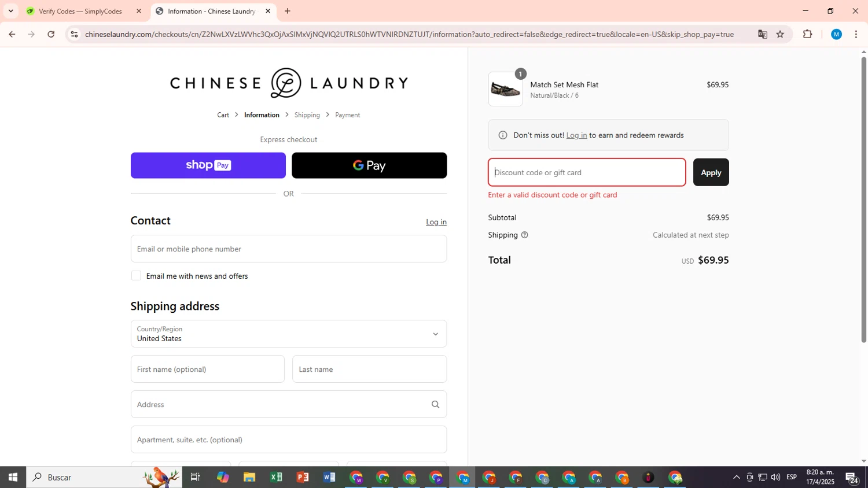Open Copilot from taskbar
The height and width of the screenshot is (488, 868).
point(223,477)
